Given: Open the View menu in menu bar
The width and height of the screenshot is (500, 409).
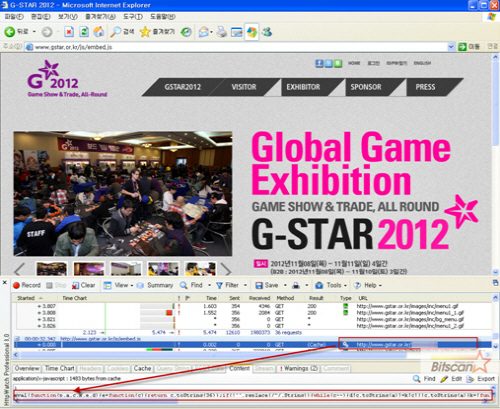Looking at the screenshot, I should 68,16.
